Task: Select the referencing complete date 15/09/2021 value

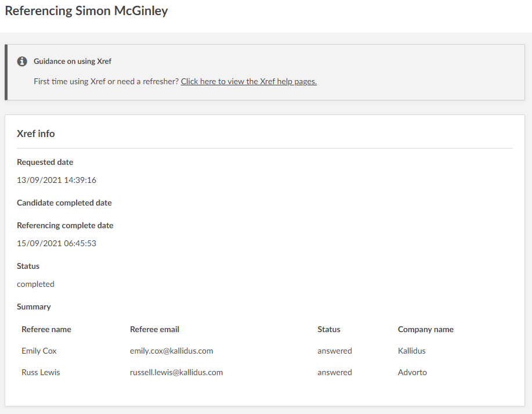Action: click(x=56, y=243)
